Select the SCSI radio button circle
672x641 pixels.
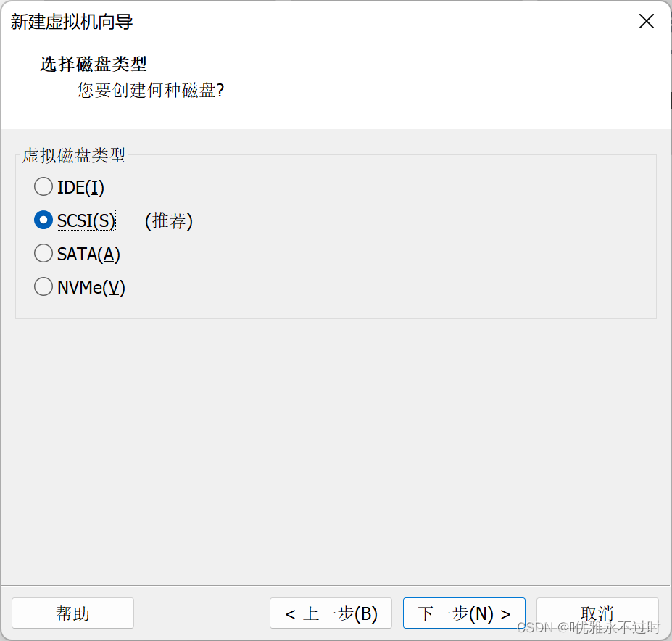click(43, 220)
